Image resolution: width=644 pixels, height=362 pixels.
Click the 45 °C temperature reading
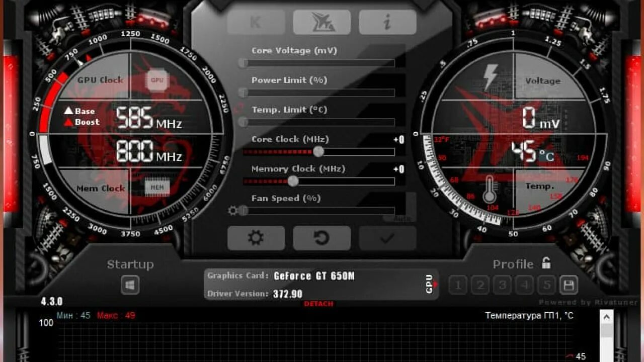click(533, 152)
